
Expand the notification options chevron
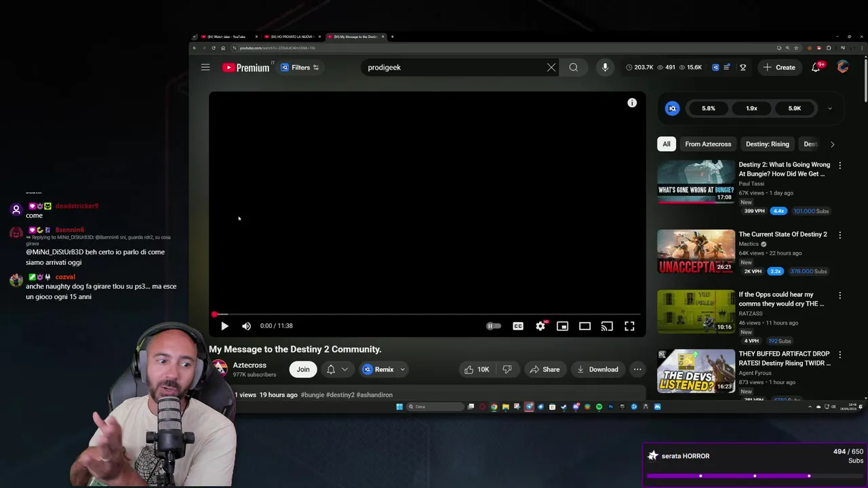click(344, 369)
